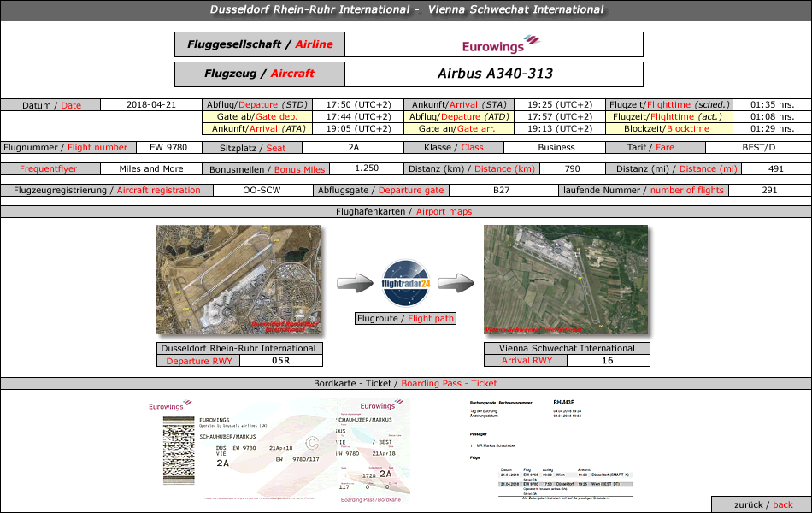This screenshot has height=513, width=812.
Task: Select fare value BEST/D
Action: tap(759, 147)
